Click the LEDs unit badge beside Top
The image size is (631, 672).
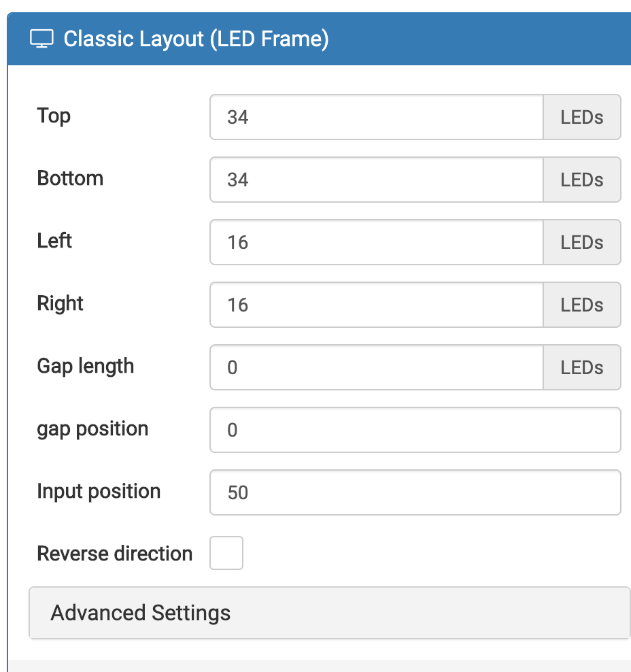coord(582,117)
